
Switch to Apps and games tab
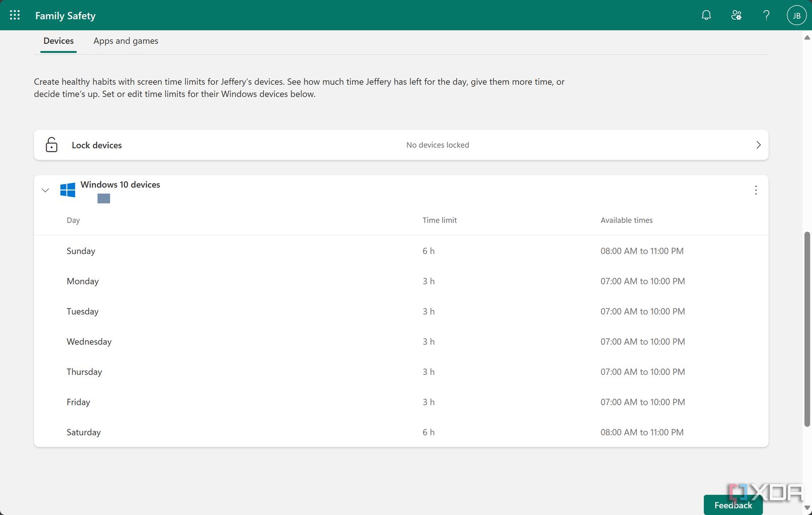[125, 41]
